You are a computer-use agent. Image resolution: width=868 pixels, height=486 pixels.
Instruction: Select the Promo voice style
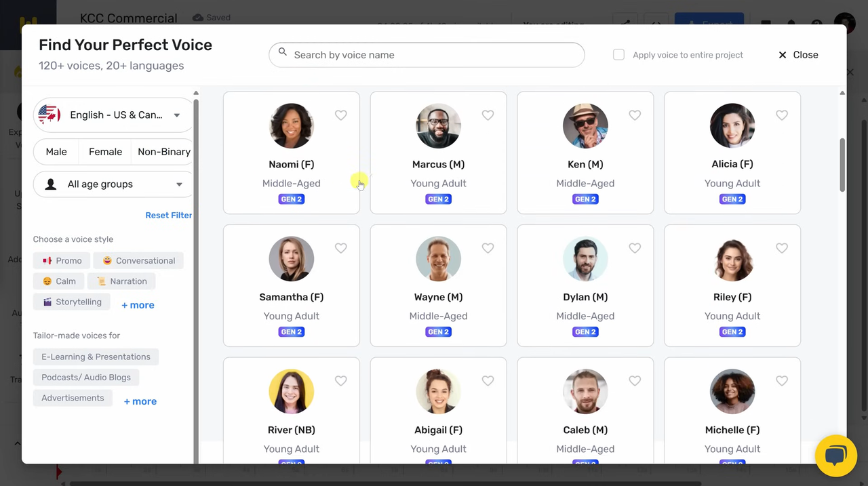(62, 261)
